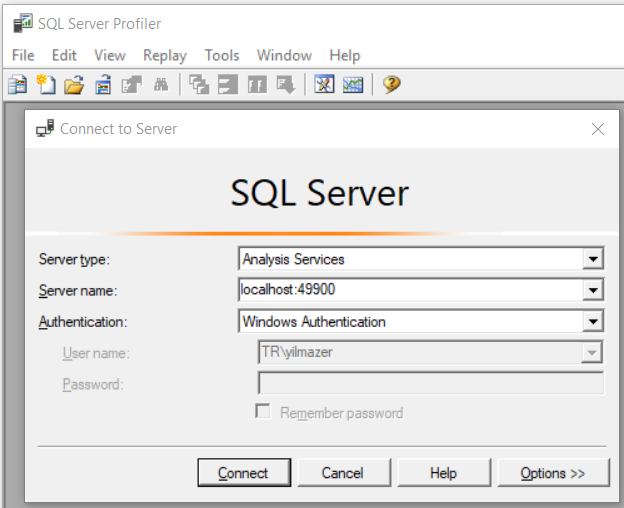Launch Performance Monitor icon

[353, 84]
